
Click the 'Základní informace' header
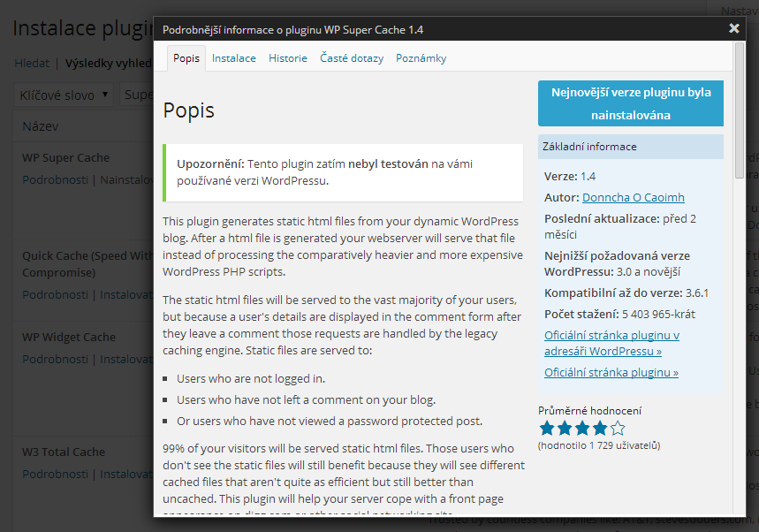tap(631, 147)
